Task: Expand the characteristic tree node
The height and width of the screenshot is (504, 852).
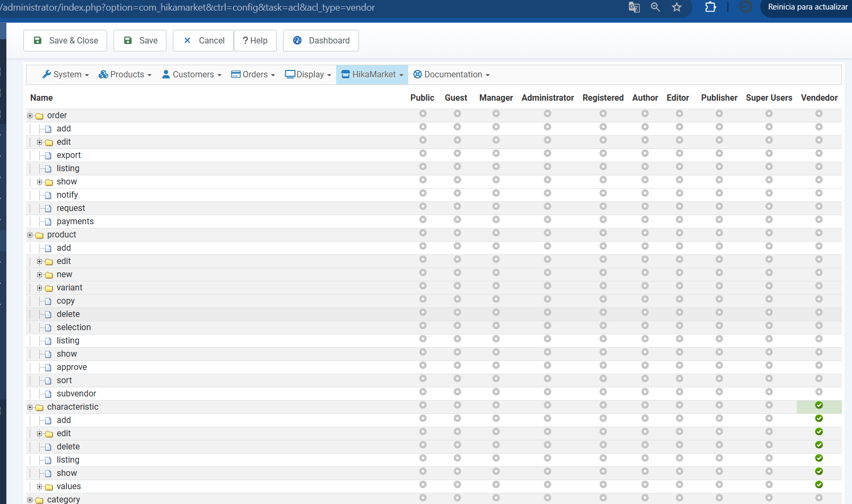Action: point(30,407)
